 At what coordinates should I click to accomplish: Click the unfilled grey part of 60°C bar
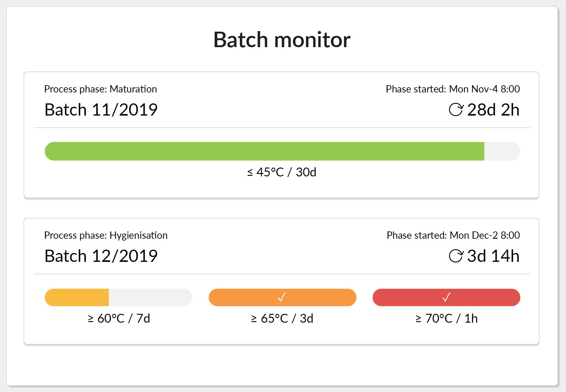click(151, 297)
